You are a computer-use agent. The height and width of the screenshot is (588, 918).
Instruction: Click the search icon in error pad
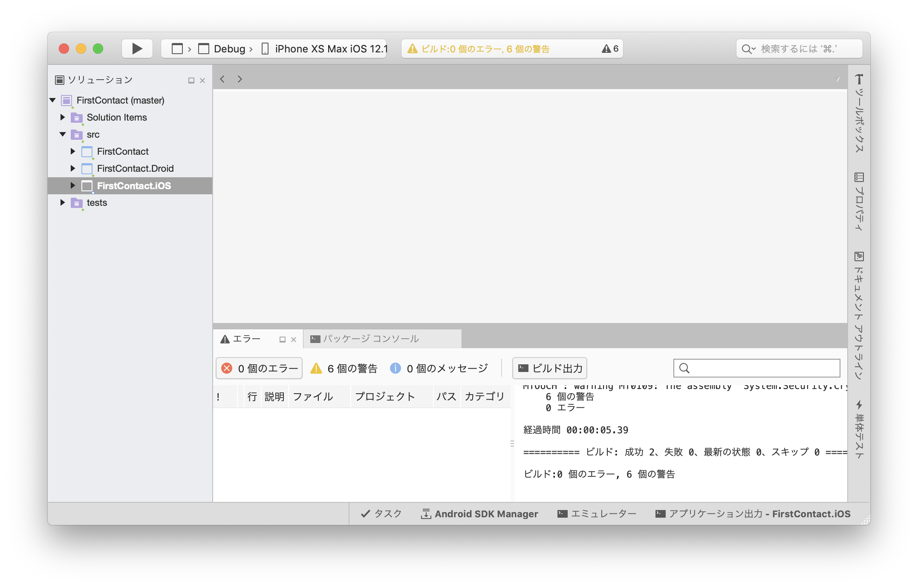[684, 368]
